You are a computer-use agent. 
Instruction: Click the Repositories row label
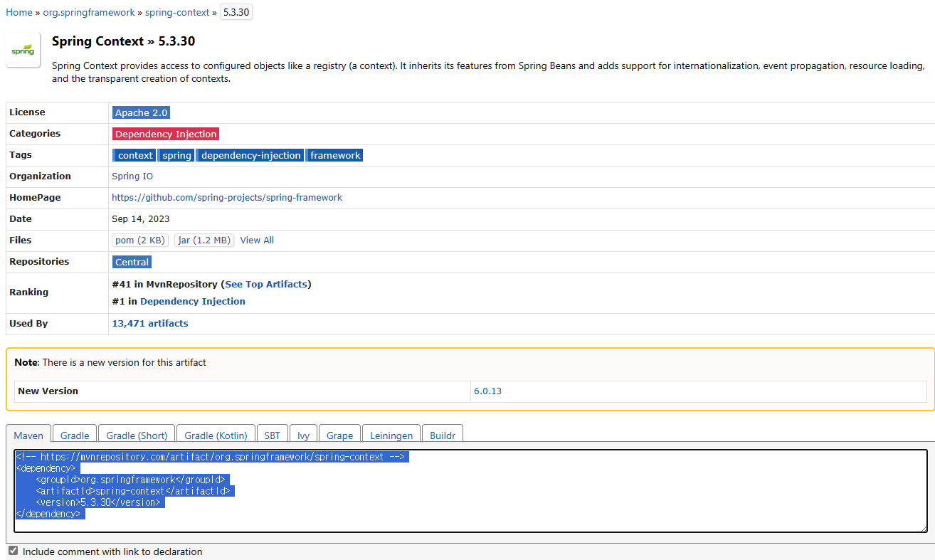pyautogui.click(x=39, y=261)
